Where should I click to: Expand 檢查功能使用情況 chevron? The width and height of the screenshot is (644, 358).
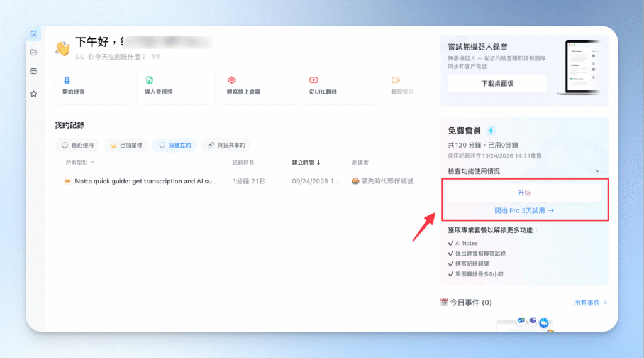pos(597,171)
